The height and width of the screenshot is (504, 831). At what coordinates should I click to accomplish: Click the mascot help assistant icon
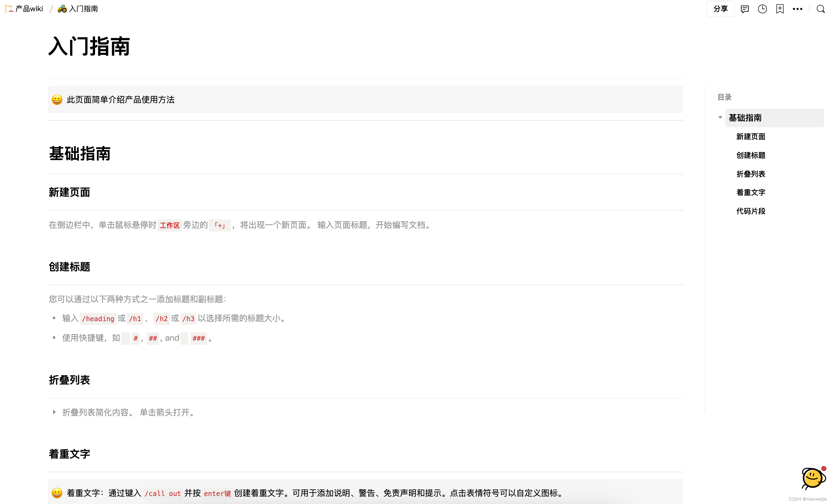813,478
